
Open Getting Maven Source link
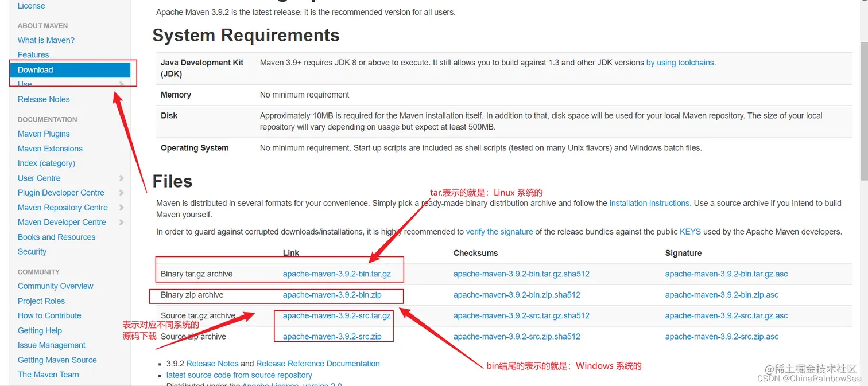point(57,360)
